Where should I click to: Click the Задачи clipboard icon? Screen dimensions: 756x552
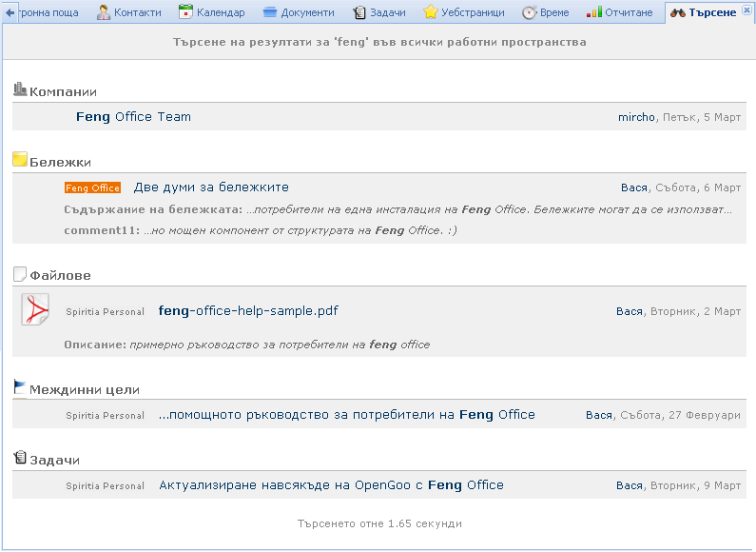[20, 458]
